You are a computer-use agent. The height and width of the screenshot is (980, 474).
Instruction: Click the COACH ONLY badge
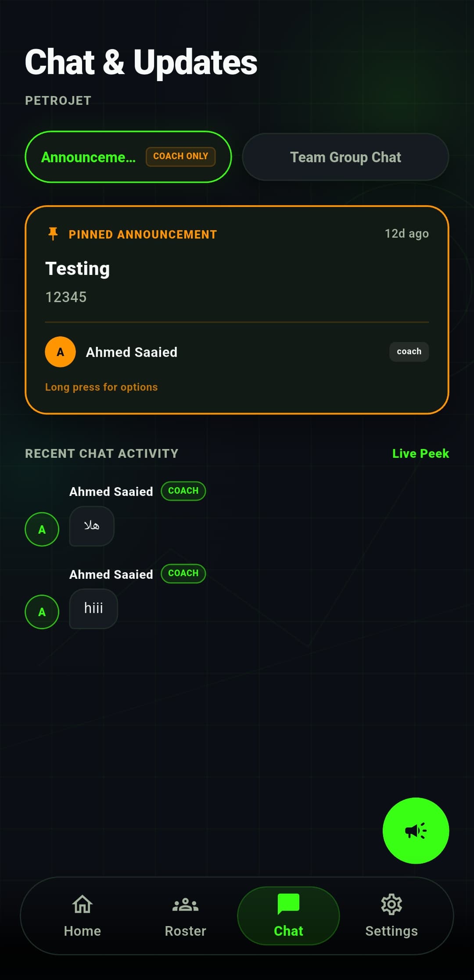pos(180,157)
